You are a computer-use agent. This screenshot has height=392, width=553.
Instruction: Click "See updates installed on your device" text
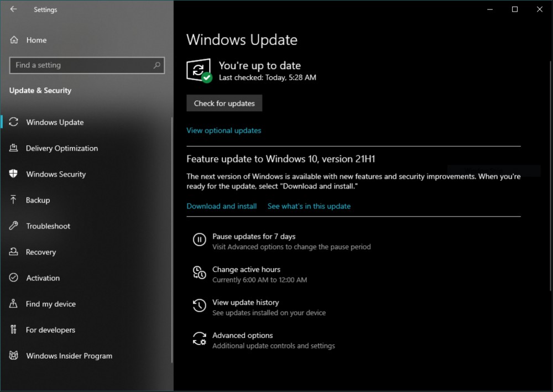(x=269, y=313)
